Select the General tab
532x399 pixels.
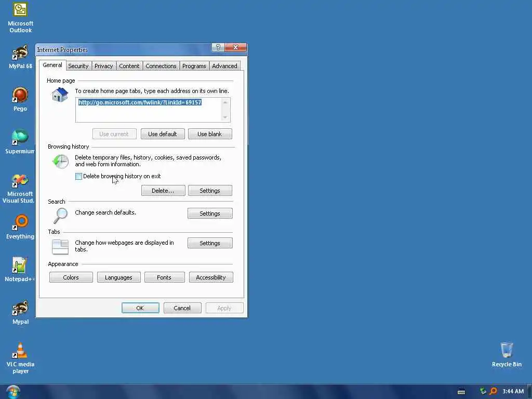[52, 65]
